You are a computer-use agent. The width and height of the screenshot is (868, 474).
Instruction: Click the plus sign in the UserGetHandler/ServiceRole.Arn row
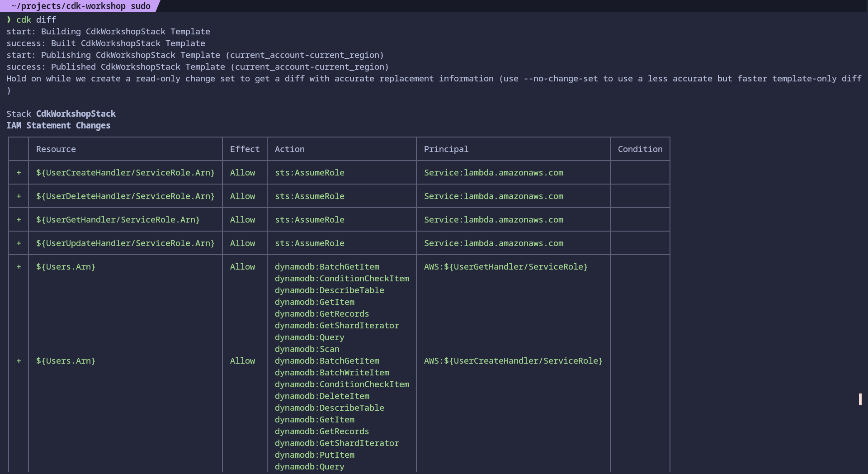[19, 220]
